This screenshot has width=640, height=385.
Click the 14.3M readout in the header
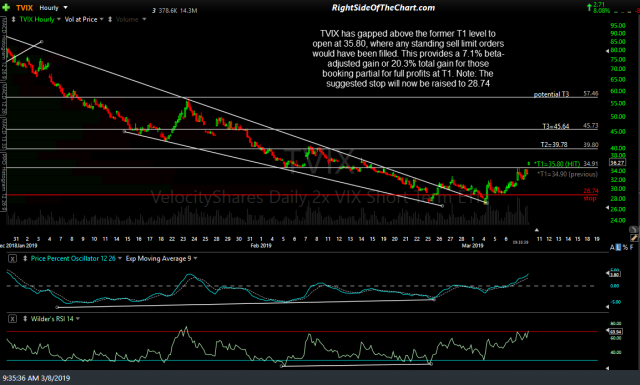click(x=189, y=11)
